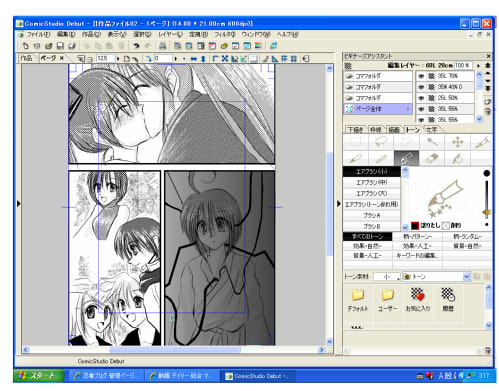Select the lasso selection tool icon
The height and width of the screenshot is (391, 499).
[x=381, y=142]
